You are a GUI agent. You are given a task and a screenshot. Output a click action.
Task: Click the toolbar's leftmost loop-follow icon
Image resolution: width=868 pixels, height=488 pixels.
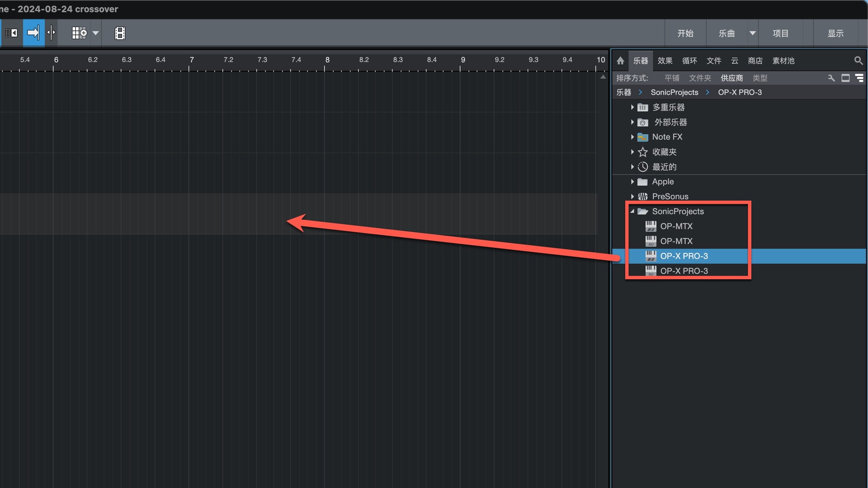click(11, 33)
